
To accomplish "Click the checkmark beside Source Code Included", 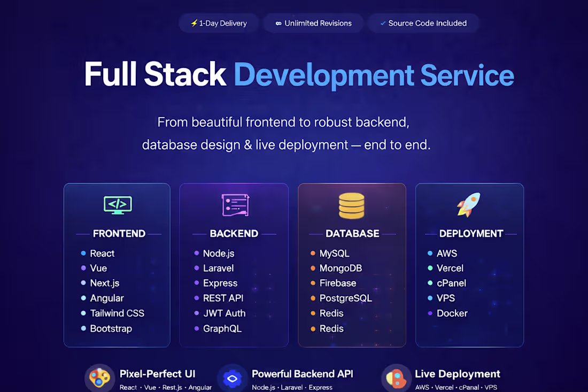I will coord(383,23).
